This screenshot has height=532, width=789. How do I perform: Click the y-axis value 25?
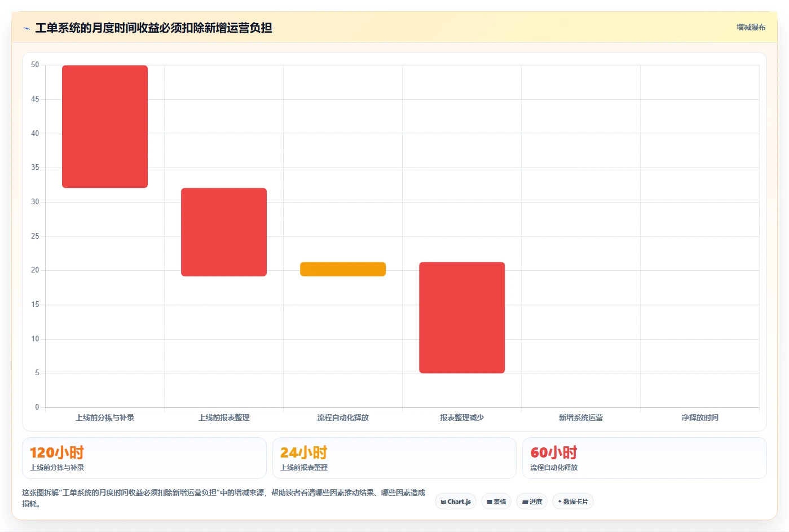35,236
